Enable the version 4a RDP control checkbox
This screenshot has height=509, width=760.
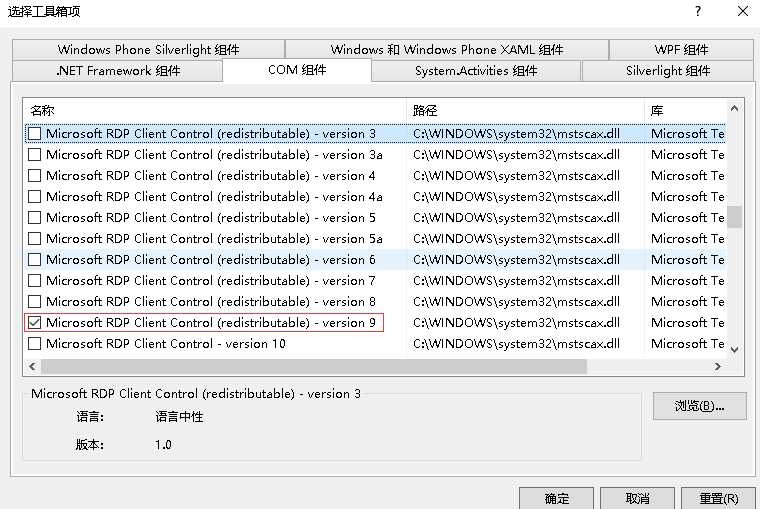click(34, 196)
